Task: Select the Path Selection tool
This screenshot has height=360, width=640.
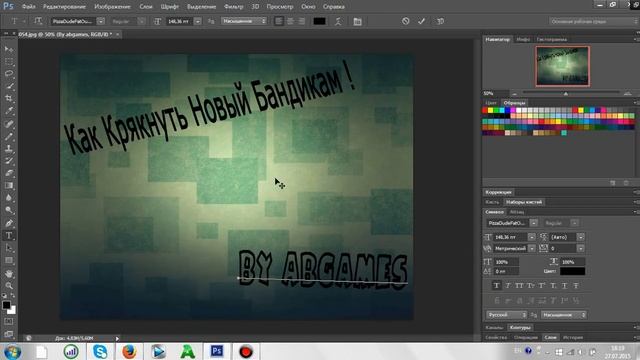Action: [x=9, y=248]
